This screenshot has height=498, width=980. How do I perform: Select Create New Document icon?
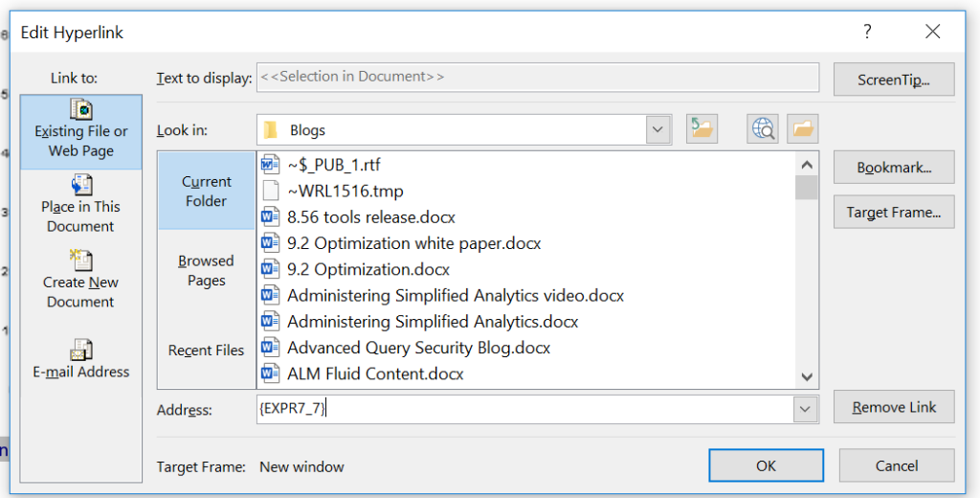pos(81,260)
